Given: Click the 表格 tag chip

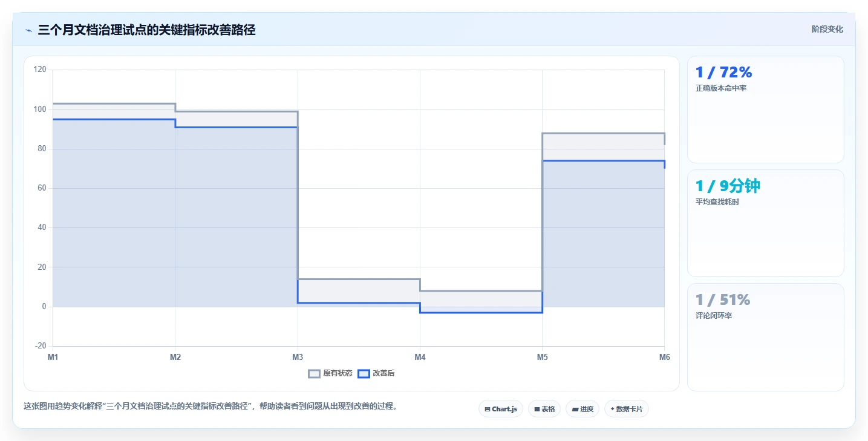Looking at the screenshot, I should tap(544, 409).
